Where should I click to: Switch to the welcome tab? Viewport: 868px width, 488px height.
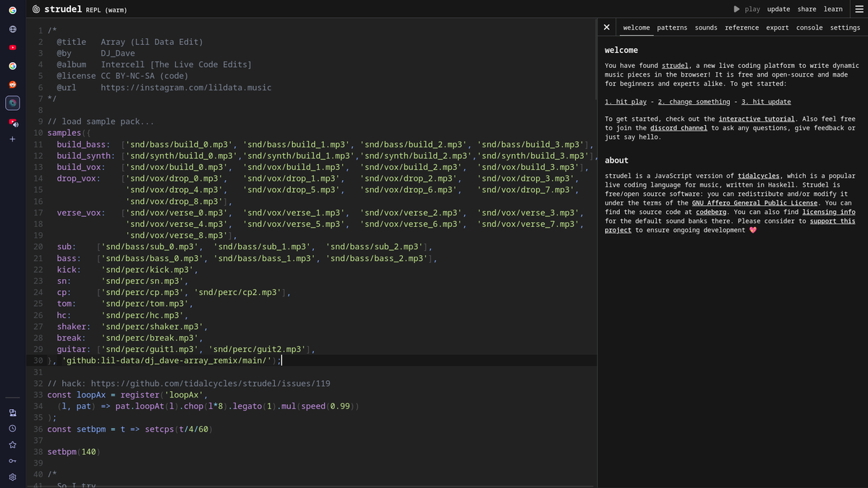point(637,27)
